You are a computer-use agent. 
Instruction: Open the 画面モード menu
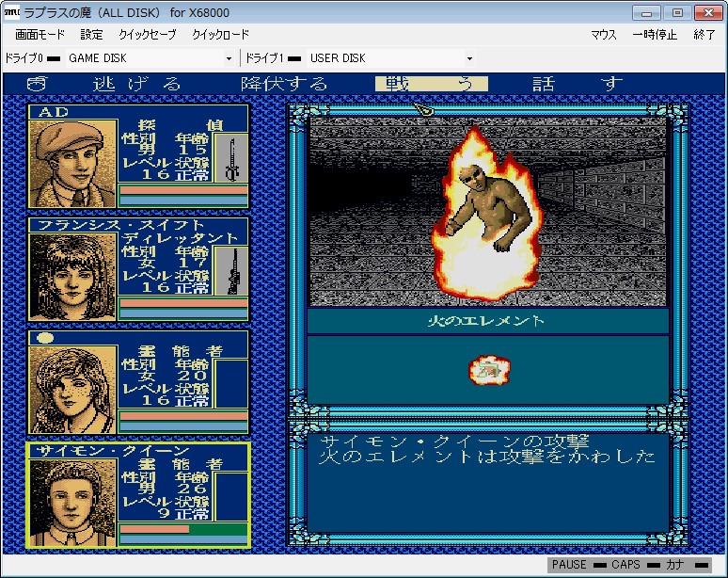(40, 35)
